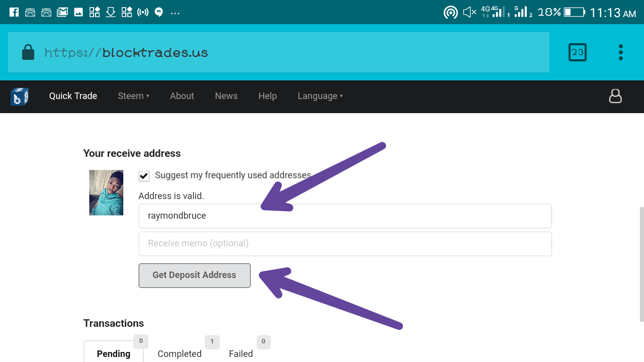Tap the blocktrades.us URL address bar
Screen dimensions: 644x362
click(279, 52)
